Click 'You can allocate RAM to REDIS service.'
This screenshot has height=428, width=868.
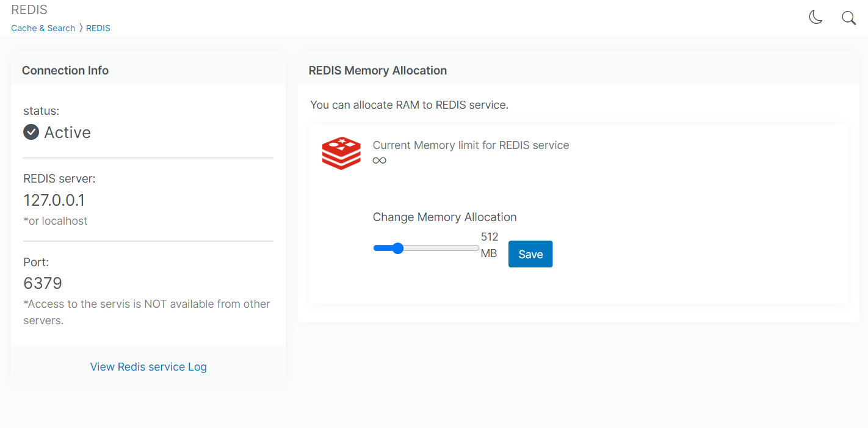pos(410,105)
